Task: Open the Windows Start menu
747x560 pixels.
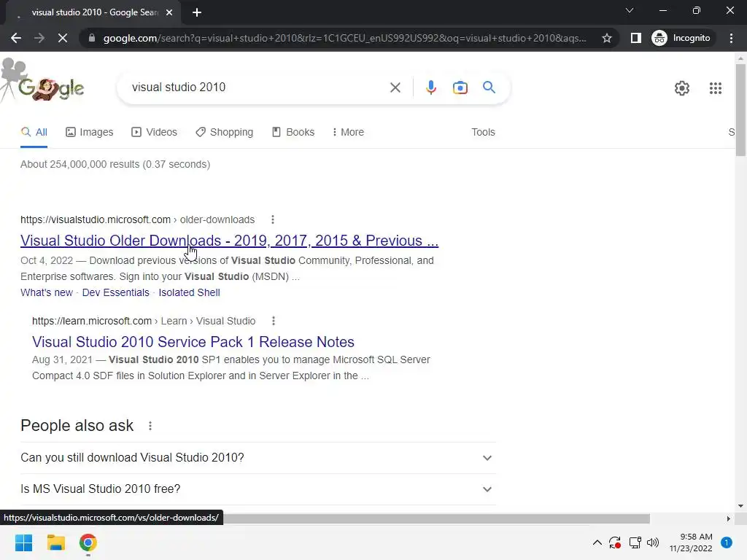Action: pos(23,542)
